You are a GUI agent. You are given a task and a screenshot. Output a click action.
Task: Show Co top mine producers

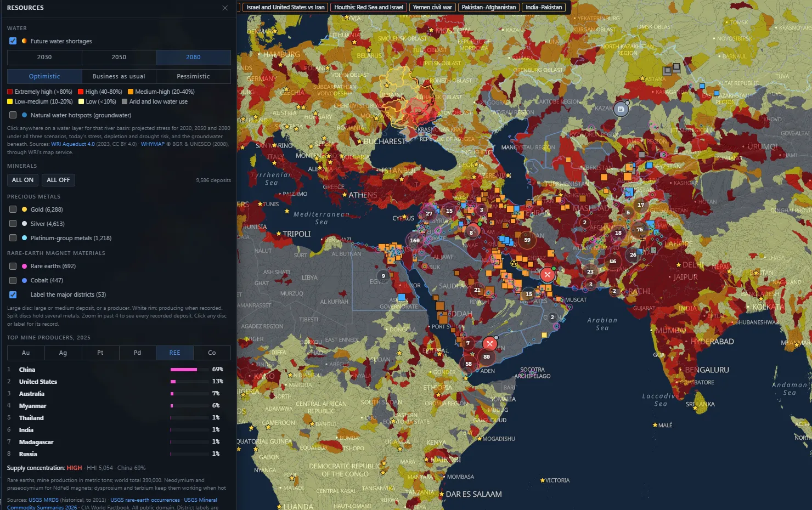click(x=212, y=353)
